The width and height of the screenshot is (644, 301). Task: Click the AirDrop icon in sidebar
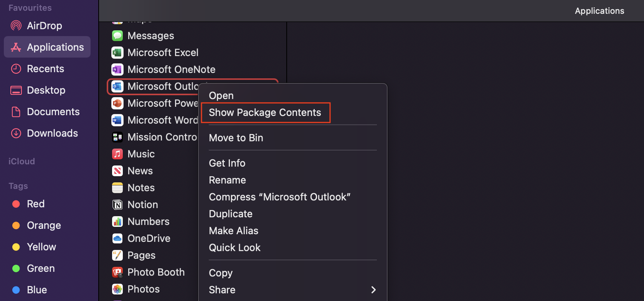[16, 26]
